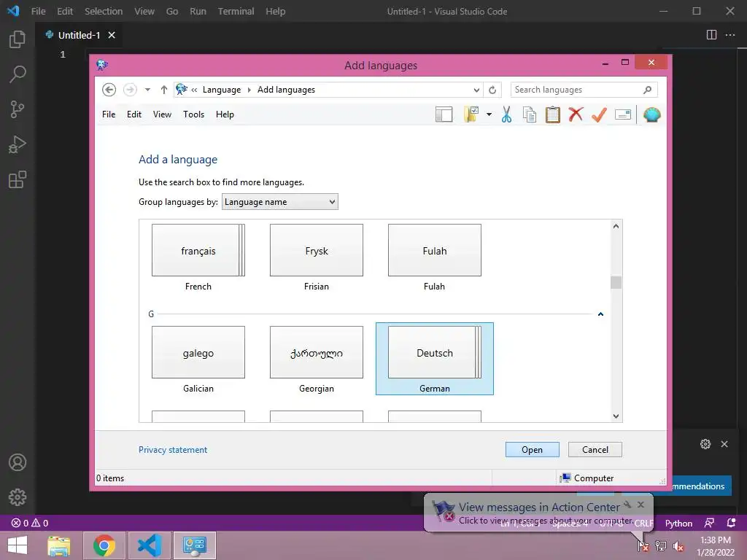Viewport: 747px width, 560px height.
Task: Click the preview pane layout icon
Action: point(444,114)
